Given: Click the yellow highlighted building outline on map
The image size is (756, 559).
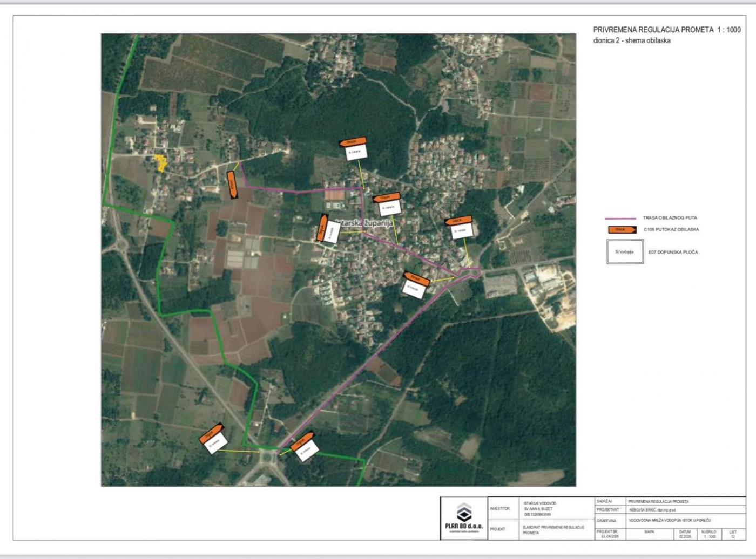Looking at the screenshot, I should click(160, 162).
